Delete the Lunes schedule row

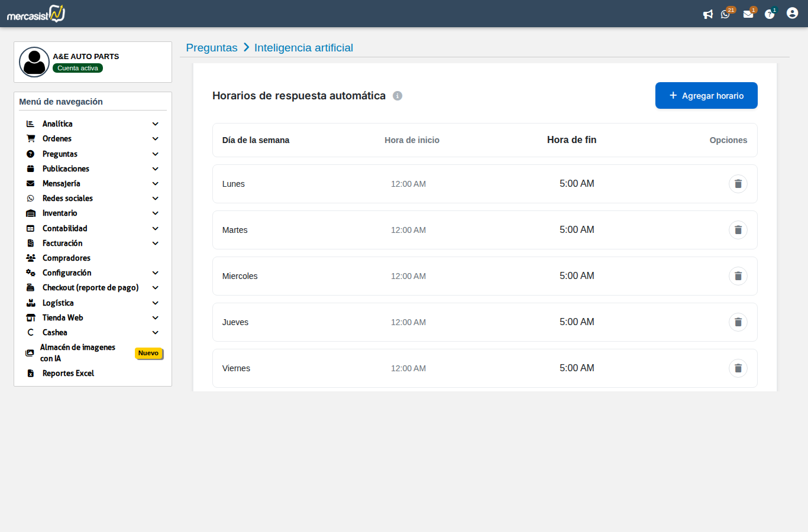738,184
